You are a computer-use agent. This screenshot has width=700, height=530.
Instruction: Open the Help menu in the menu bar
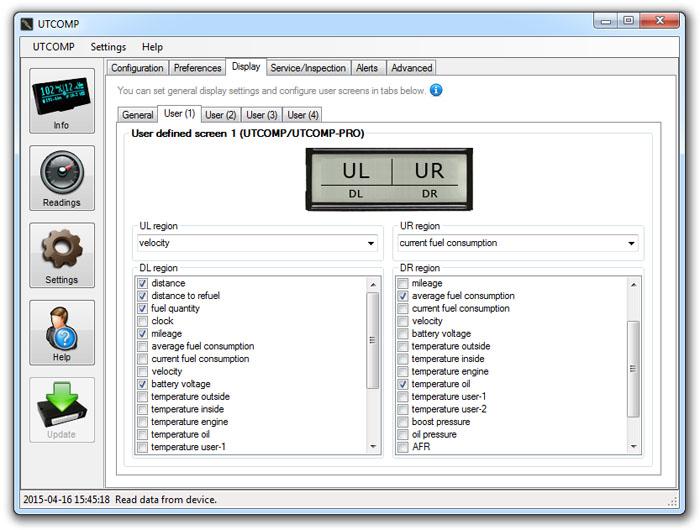click(x=152, y=47)
